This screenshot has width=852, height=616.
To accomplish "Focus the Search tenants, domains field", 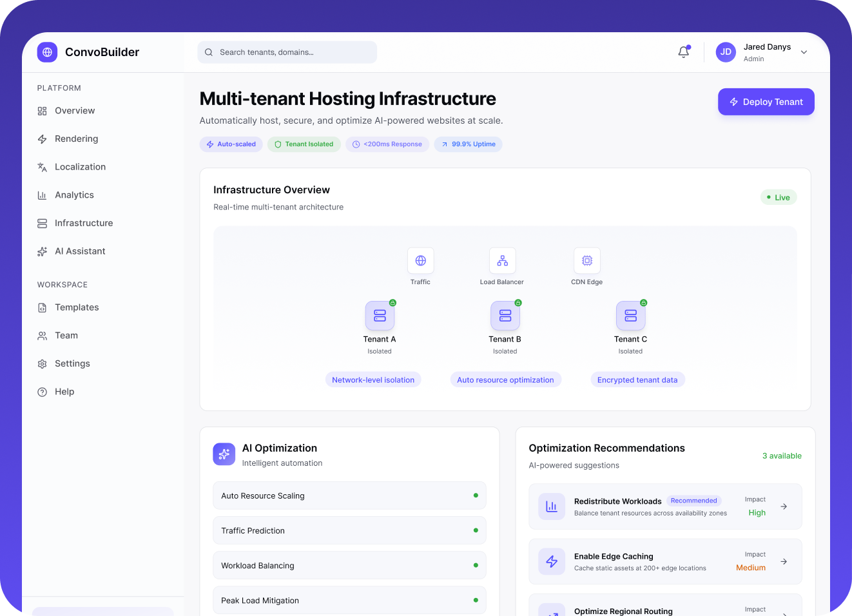I will click(x=287, y=52).
